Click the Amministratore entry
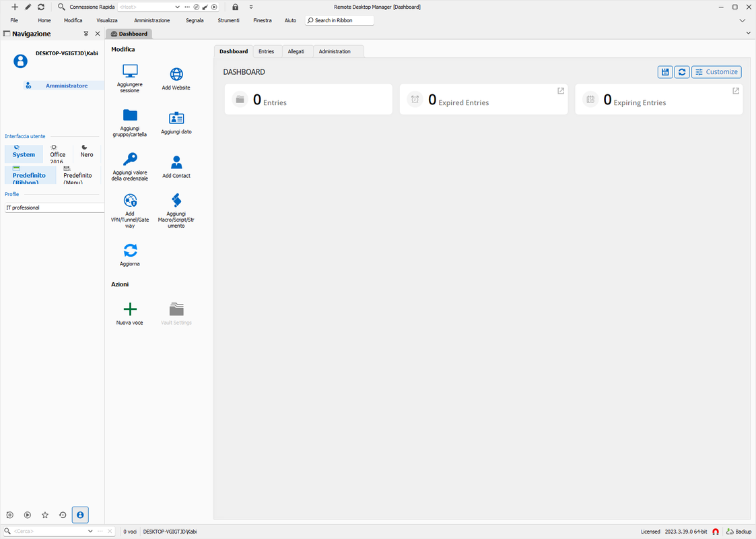 64,86
